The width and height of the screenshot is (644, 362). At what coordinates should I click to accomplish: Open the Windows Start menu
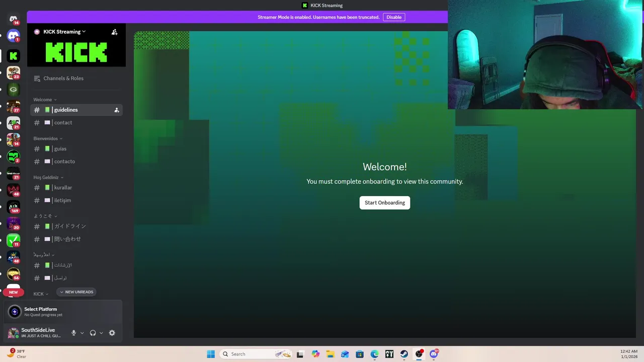pos(211,354)
